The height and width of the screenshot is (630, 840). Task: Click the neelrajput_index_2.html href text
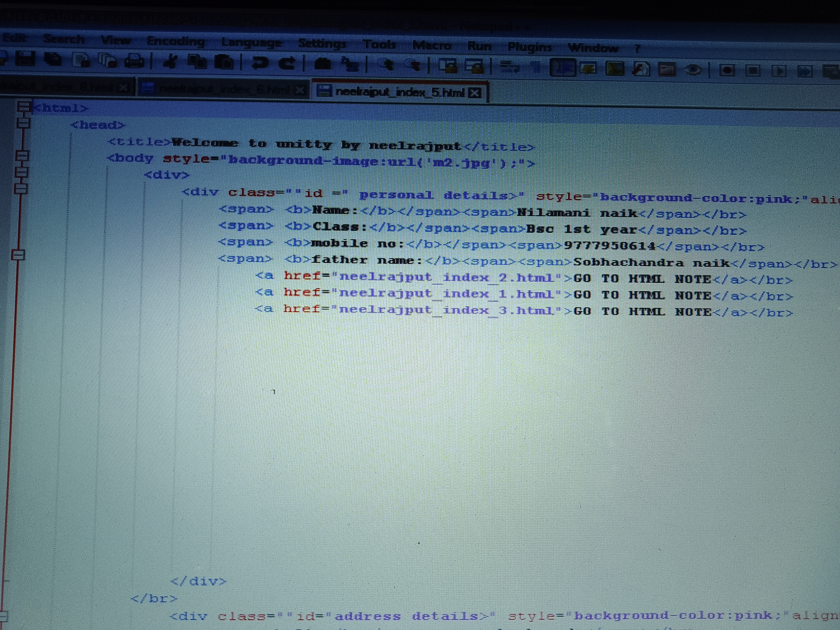(x=447, y=278)
